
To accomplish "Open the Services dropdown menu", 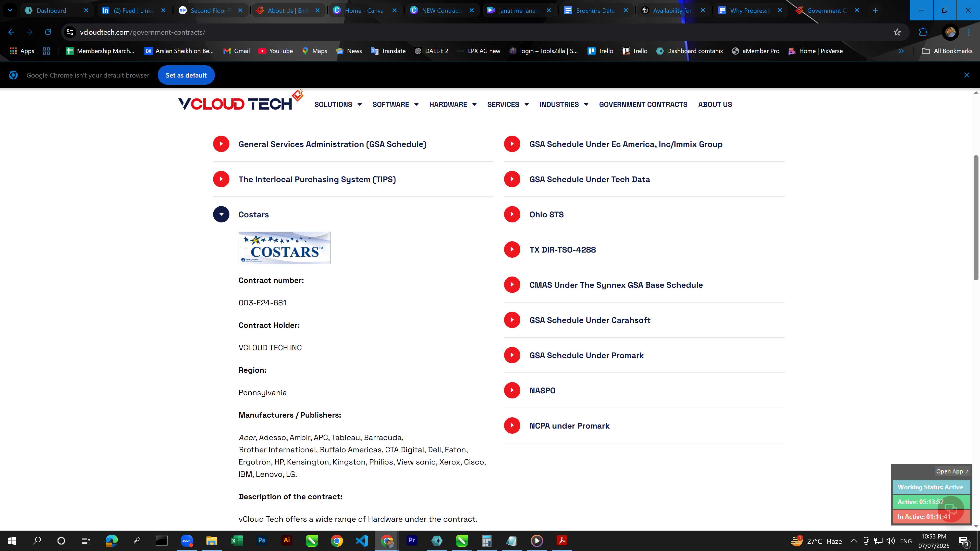I will pyautogui.click(x=508, y=105).
